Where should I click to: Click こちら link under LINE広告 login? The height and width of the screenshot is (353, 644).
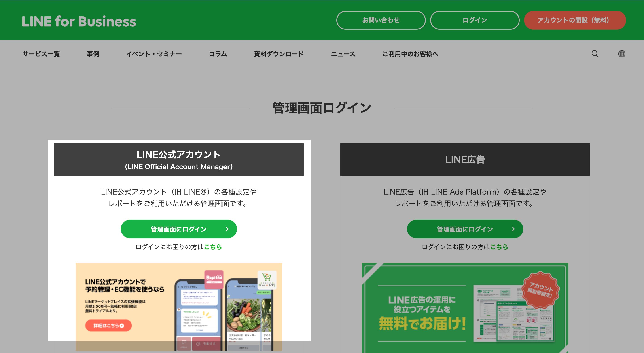[x=499, y=247]
